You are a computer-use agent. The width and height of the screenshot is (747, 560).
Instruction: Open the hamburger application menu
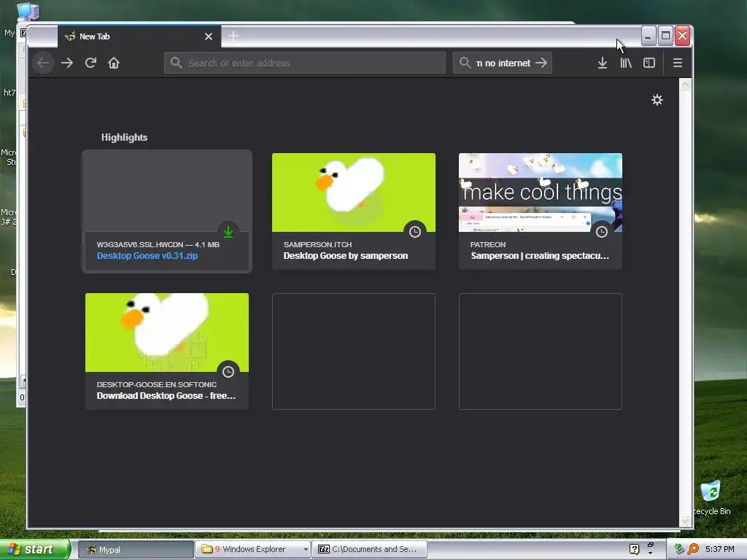pos(678,63)
